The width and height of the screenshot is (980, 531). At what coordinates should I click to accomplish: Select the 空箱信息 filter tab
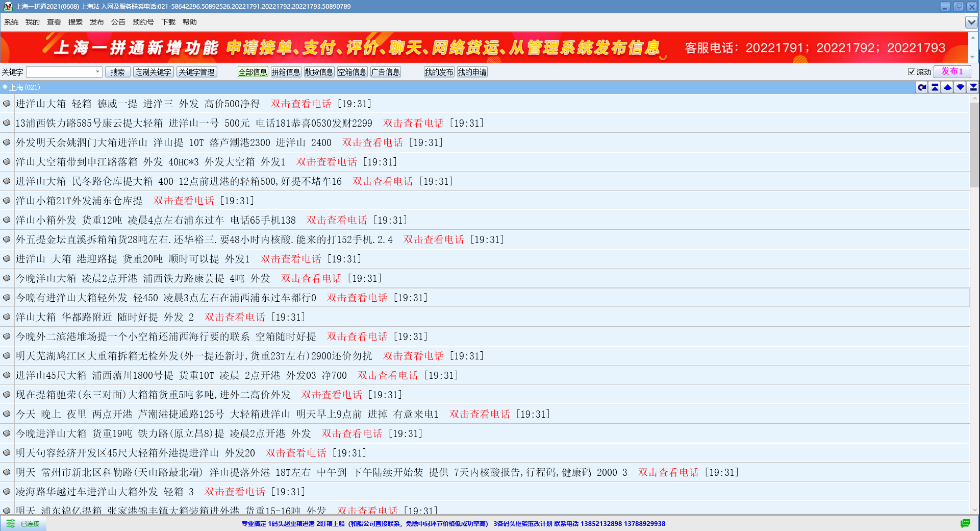(352, 72)
